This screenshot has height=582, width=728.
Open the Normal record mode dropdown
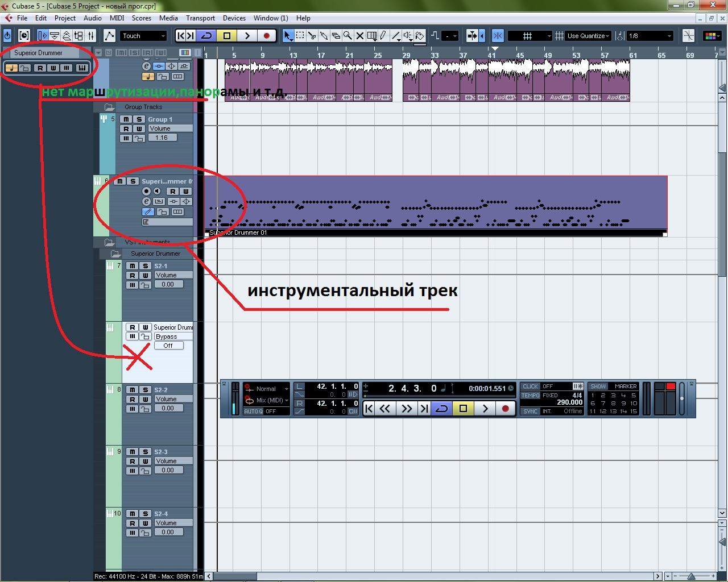pyautogui.click(x=267, y=389)
